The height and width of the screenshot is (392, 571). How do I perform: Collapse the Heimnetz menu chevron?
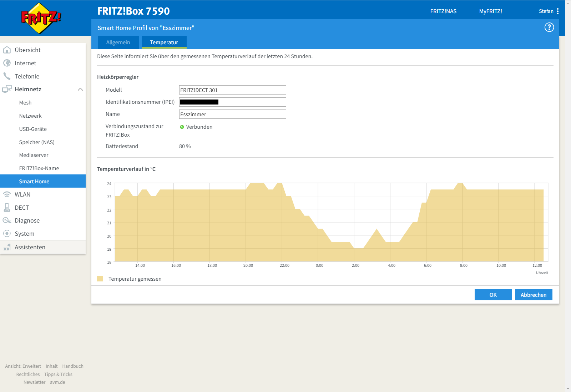(x=80, y=89)
